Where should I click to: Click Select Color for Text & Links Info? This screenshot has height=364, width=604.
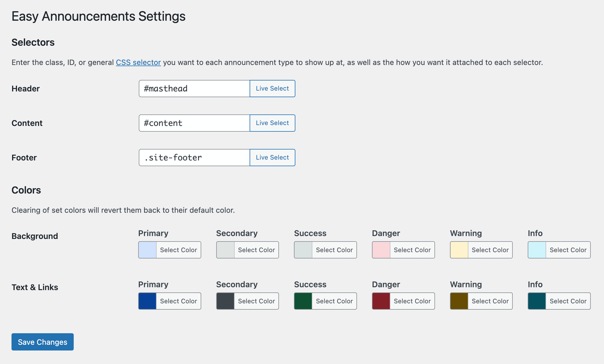(x=568, y=301)
